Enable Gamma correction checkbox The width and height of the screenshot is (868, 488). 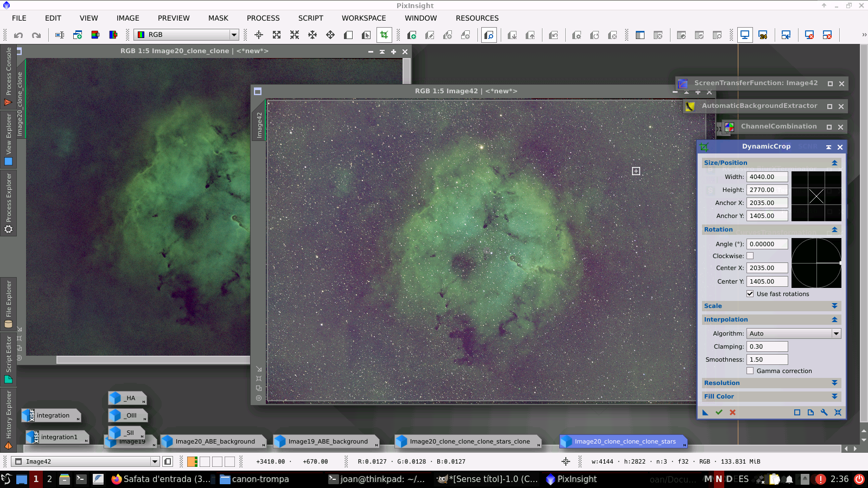750,371
